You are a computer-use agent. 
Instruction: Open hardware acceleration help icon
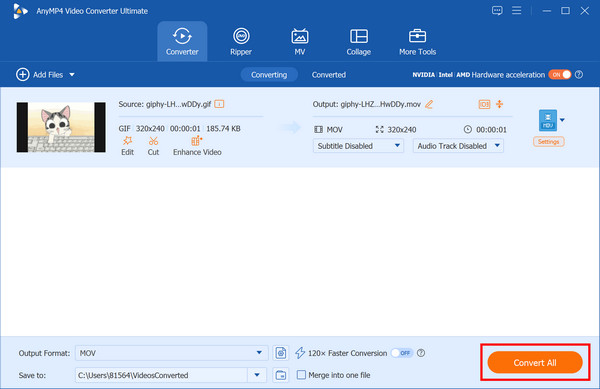(x=579, y=75)
